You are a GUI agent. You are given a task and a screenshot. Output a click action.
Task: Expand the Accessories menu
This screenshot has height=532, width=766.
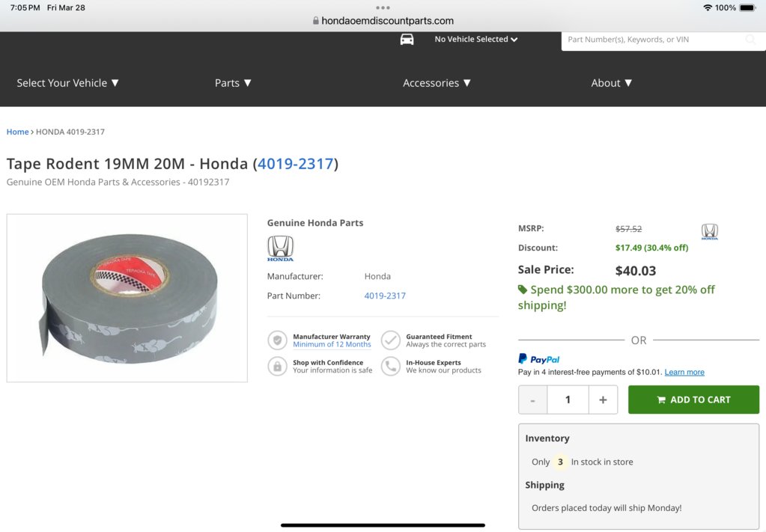(x=437, y=83)
